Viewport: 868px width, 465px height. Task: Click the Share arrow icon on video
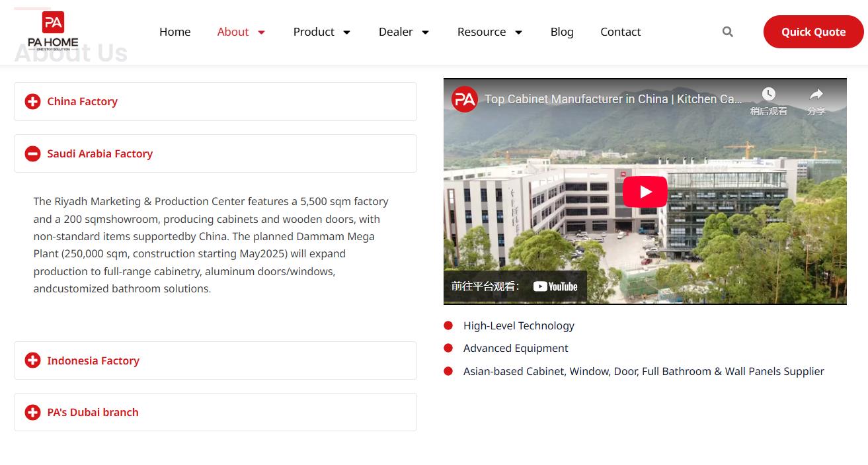pos(816,95)
